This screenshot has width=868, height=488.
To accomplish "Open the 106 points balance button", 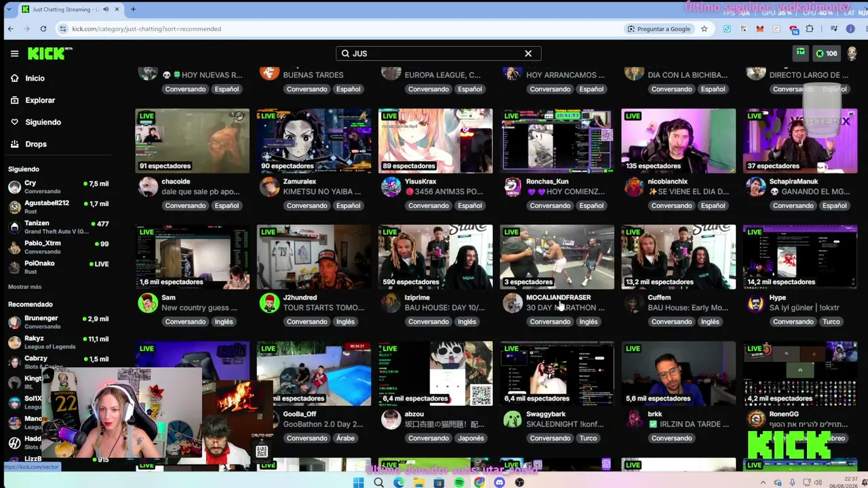I will [827, 54].
